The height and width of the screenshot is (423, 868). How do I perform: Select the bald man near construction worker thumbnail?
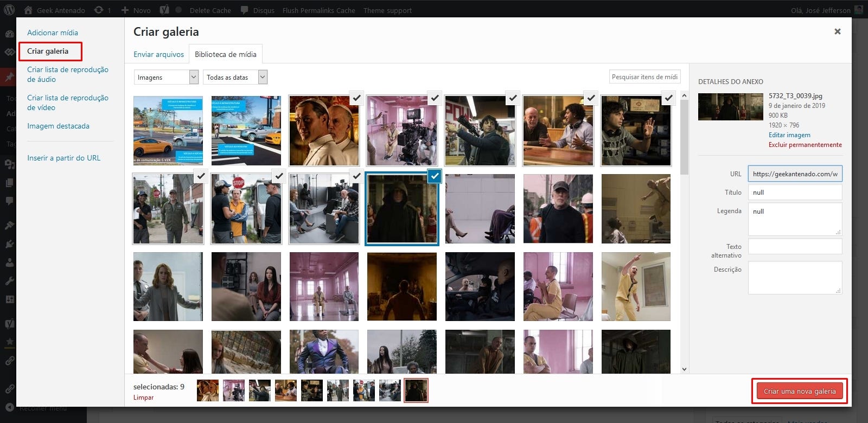click(558, 209)
